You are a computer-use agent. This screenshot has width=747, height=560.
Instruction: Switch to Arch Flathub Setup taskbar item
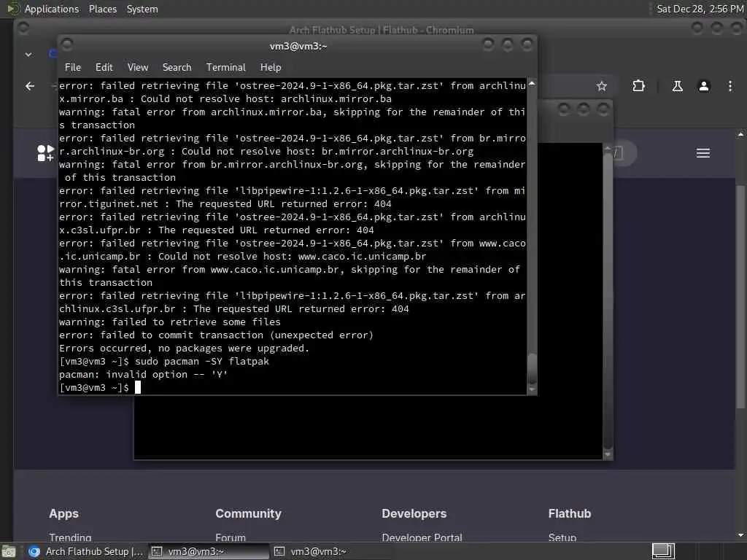coord(86,551)
